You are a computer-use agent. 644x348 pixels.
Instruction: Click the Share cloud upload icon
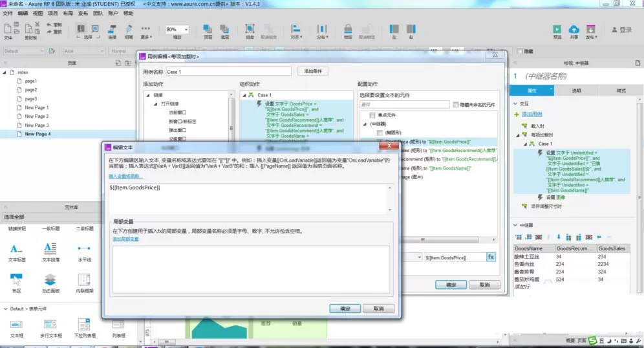574,29
